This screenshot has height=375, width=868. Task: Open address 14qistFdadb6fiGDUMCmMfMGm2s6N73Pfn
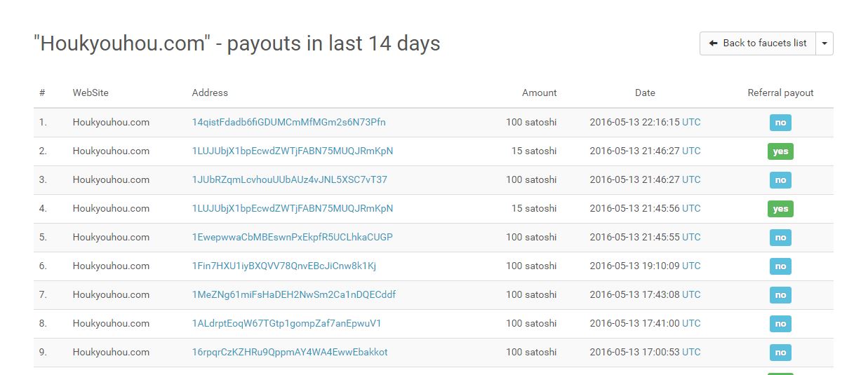pyautogui.click(x=288, y=122)
